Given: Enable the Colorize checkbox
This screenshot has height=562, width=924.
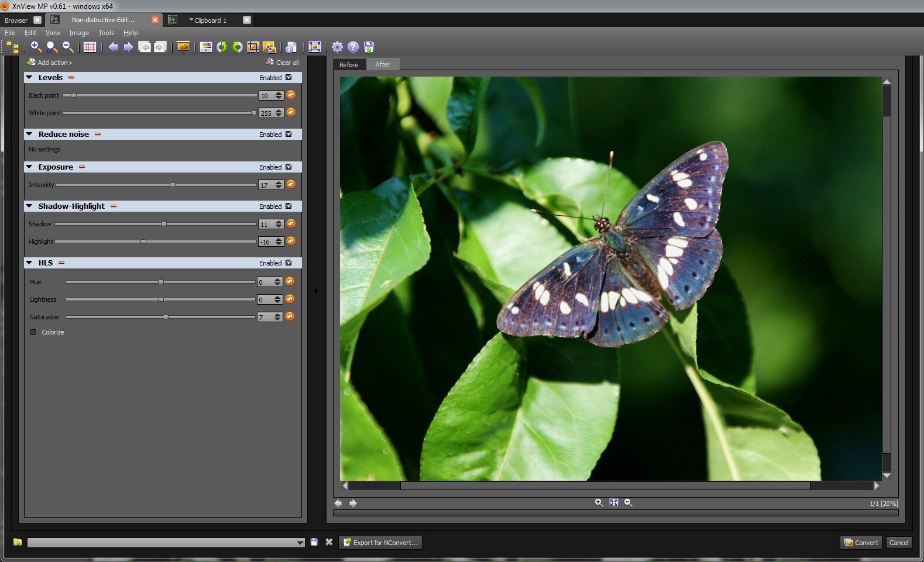Looking at the screenshot, I should 33,332.
